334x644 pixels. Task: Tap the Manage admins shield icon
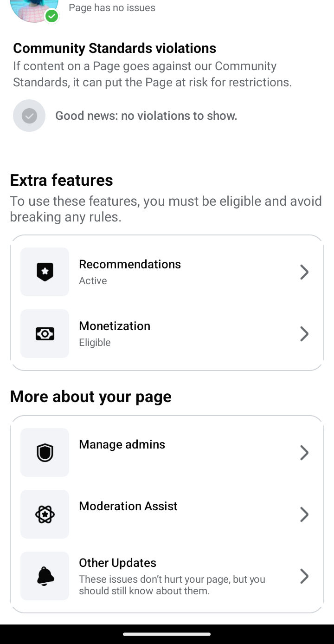tap(45, 453)
